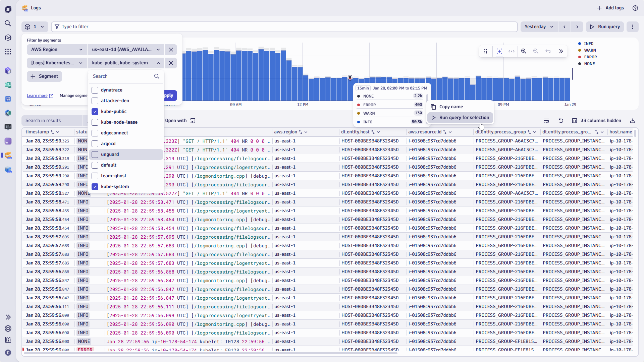Open the help icon in the top right
This screenshot has height=362, width=644.
click(x=635, y=8)
